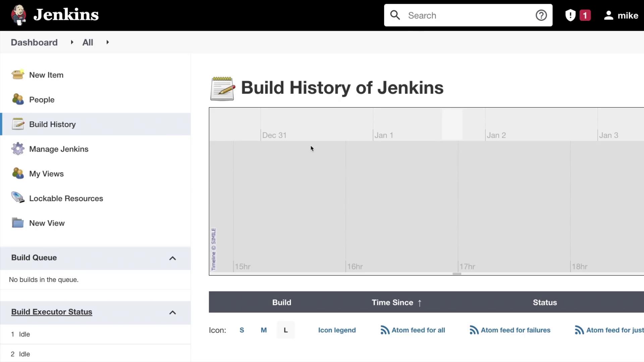The image size is (644, 362).
Task: Open My Views from the sidebar
Action: coord(46,174)
